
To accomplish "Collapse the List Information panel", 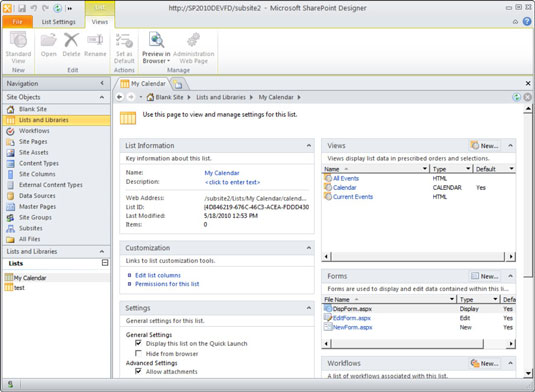I will click(309, 146).
